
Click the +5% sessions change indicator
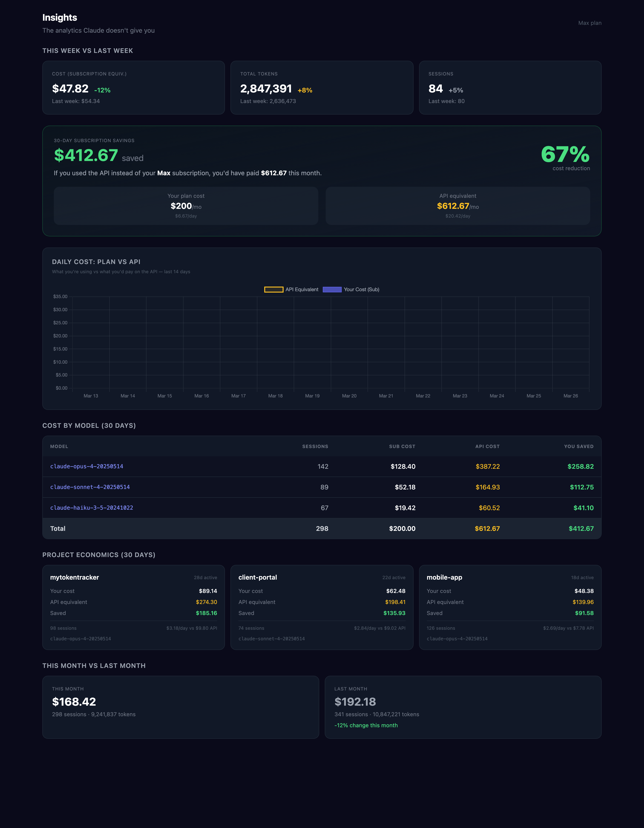tap(456, 90)
